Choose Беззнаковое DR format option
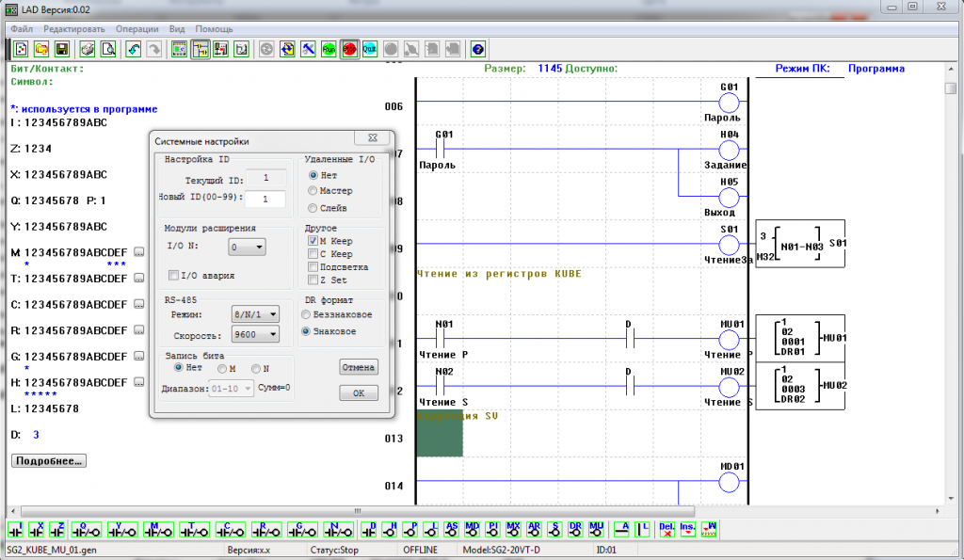This screenshot has height=560, width=964. 307,314
